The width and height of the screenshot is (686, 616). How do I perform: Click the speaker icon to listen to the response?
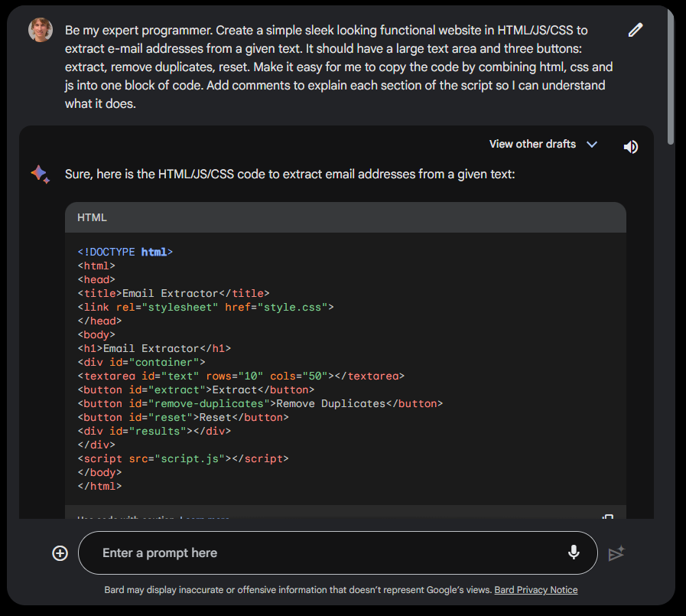(630, 147)
